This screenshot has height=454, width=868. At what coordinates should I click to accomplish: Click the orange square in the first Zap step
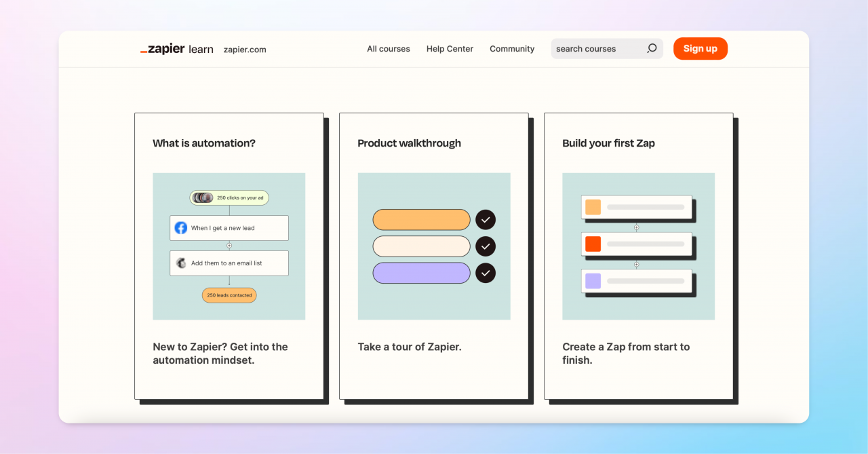[x=593, y=207]
